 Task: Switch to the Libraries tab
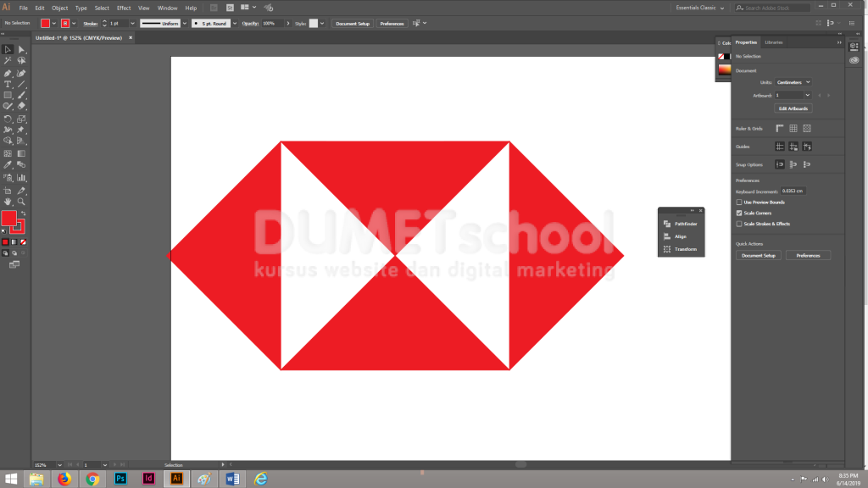(x=773, y=42)
